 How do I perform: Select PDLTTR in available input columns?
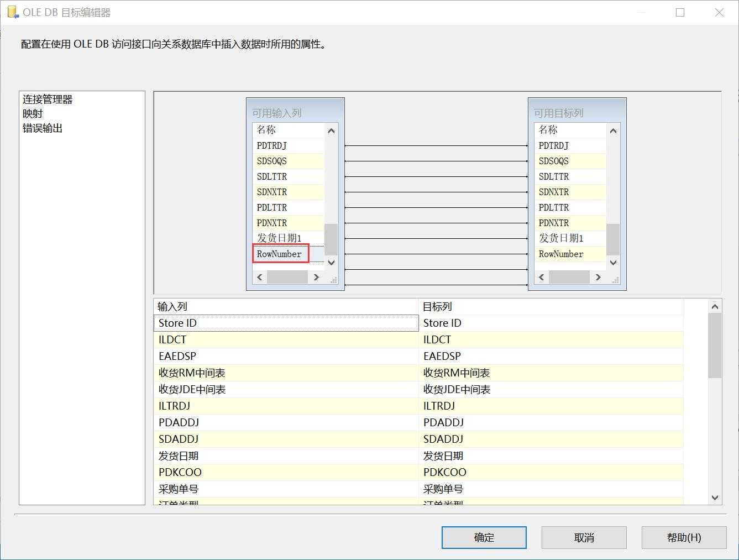(x=288, y=207)
